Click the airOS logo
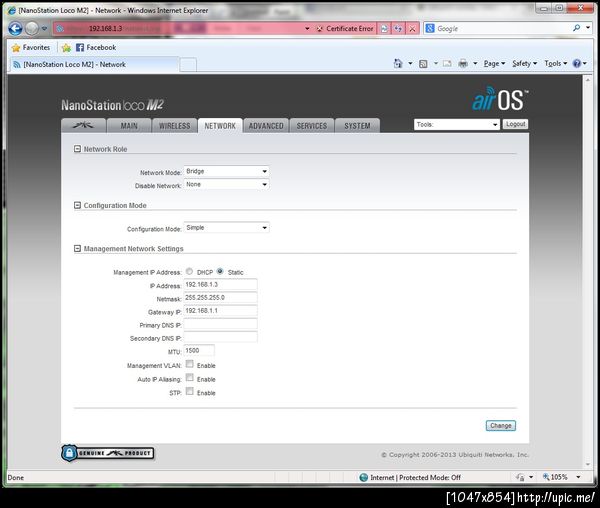 click(x=501, y=99)
